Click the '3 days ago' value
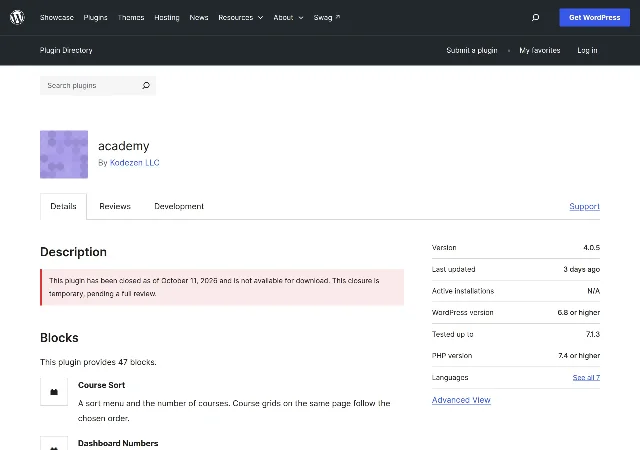The width and height of the screenshot is (640, 450). (x=582, y=269)
